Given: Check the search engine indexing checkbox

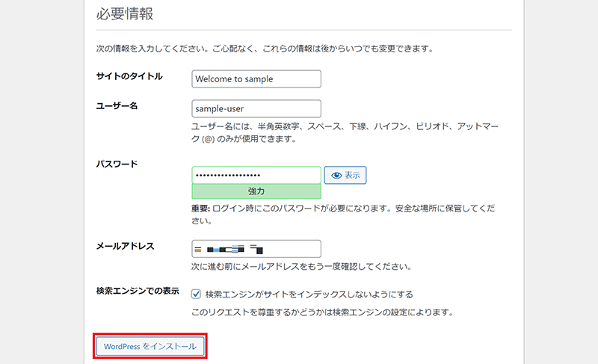Looking at the screenshot, I should pos(197,294).
